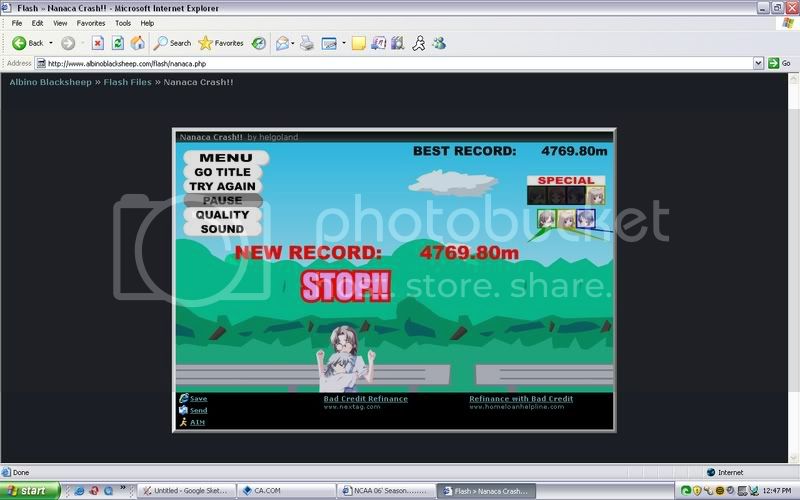This screenshot has width=800, height=500.
Task: Click the AIM link below the game
Action: coord(197,422)
